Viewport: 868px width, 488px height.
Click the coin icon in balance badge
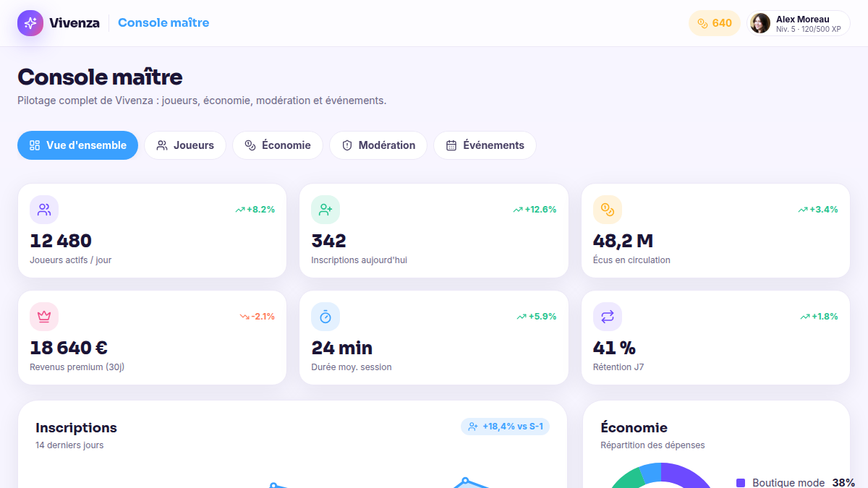point(702,23)
